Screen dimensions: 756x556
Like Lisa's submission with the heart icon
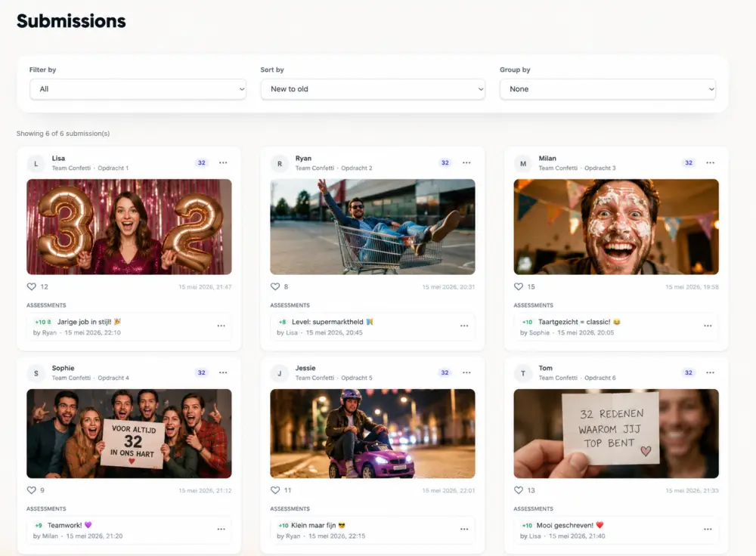[x=31, y=286]
